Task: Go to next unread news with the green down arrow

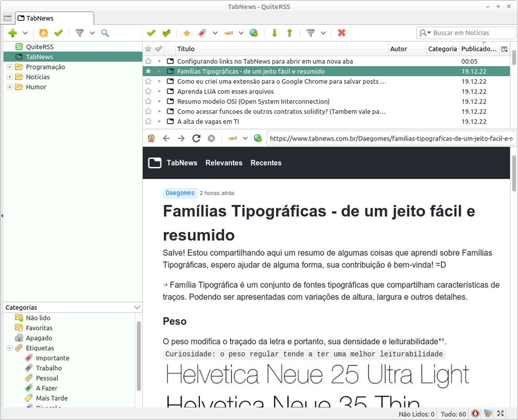Action: pos(274,33)
